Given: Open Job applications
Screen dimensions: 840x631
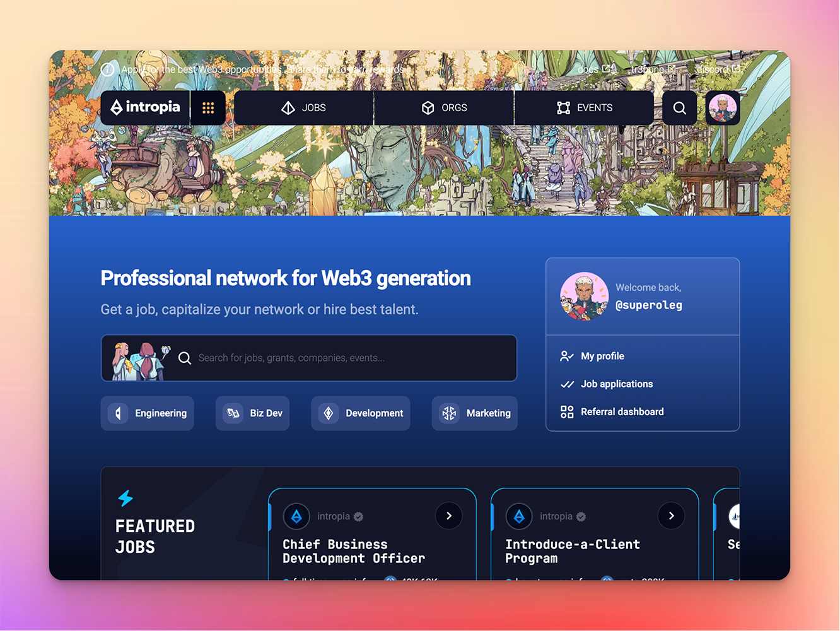Looking at the screenshot, I should (607, 384).
